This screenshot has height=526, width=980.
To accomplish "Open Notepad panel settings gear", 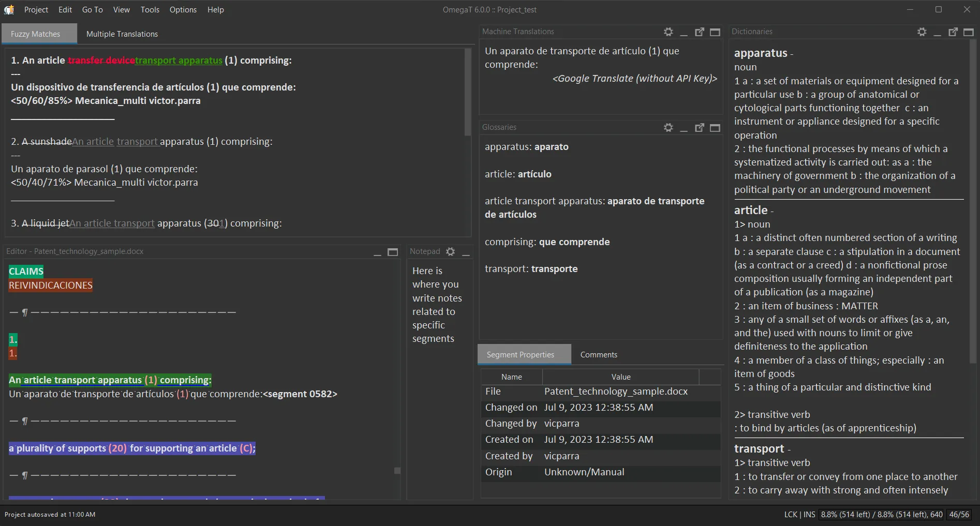I will pos(450,251).
